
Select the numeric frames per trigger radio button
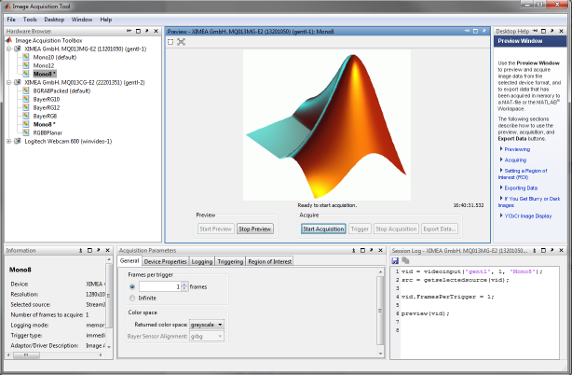coord(132,287)
